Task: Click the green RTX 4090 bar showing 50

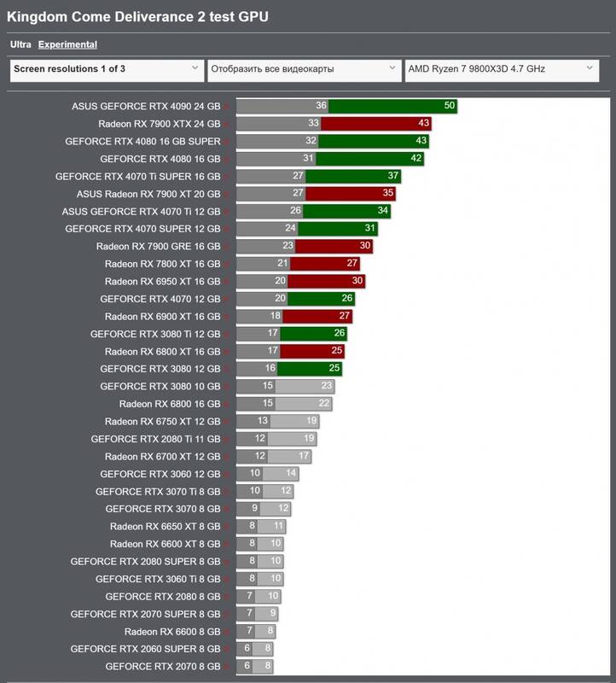Action: [393, 106]
